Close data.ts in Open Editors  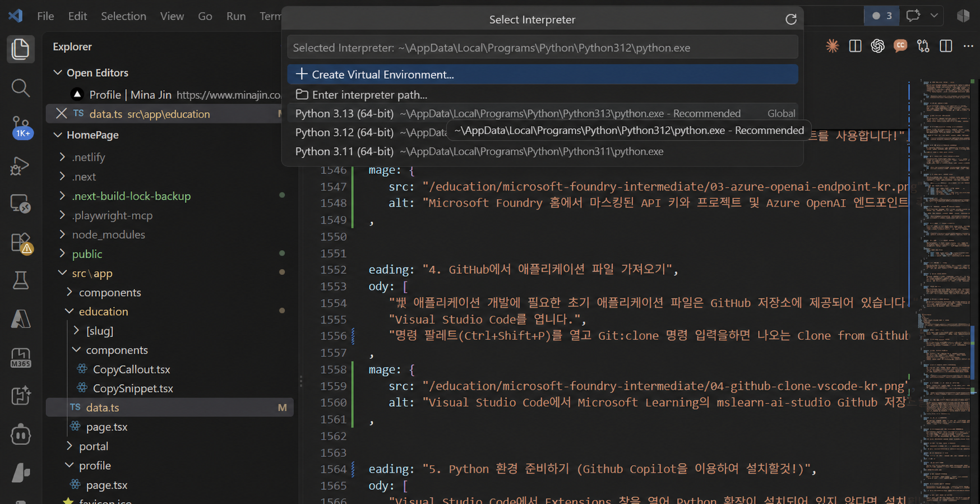click(x=61, y=113)
